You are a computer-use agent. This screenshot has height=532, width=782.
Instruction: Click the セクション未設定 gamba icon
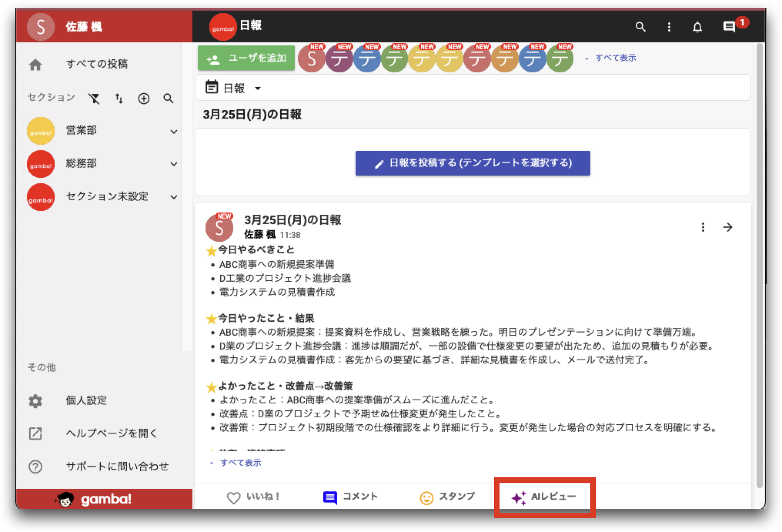[x=41, y=197]
